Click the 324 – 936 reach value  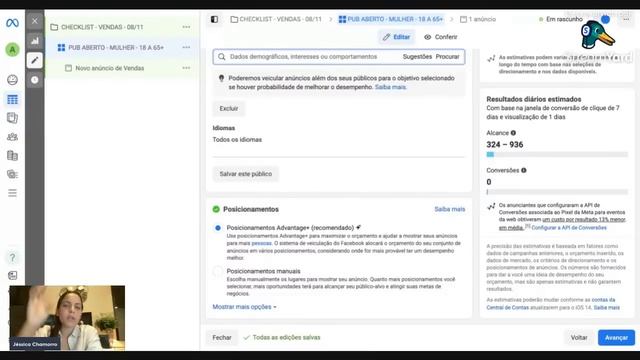pos(504,144)
